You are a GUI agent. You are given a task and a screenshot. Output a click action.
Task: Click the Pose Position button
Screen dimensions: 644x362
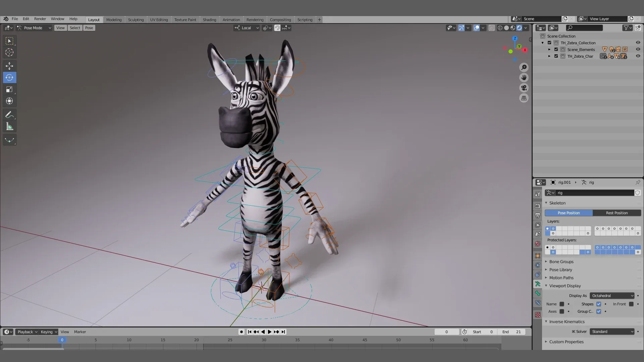569,213
